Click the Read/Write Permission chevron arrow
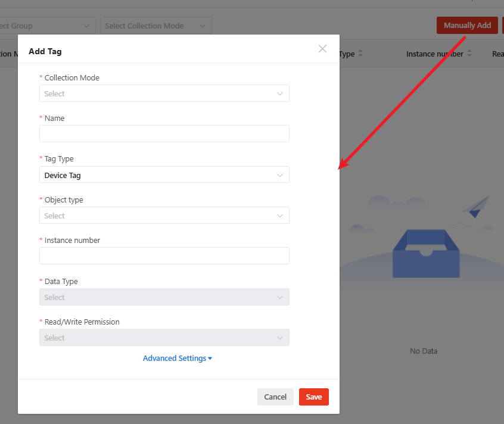 point(280,338)
